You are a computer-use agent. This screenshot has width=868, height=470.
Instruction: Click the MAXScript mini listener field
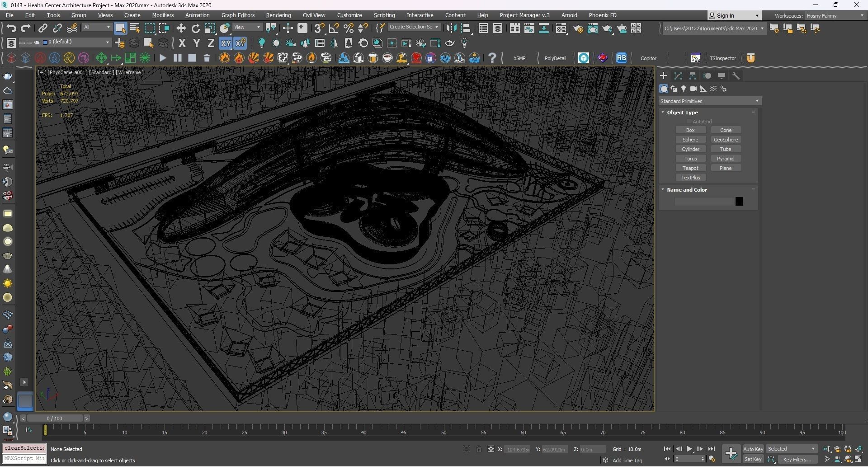[24, 459]
